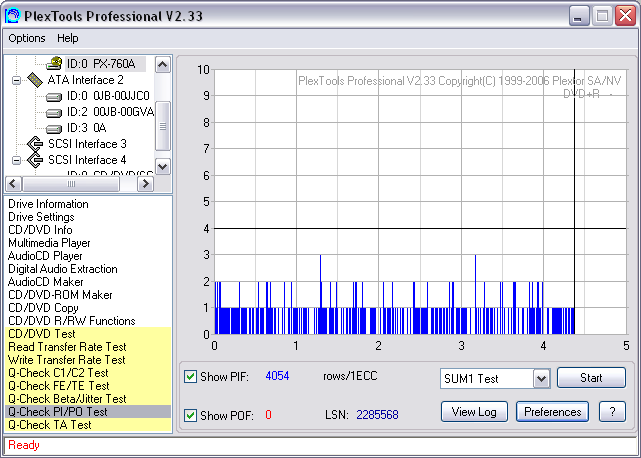Image resolution: width=641 pixels, height=458 pixels.
Task: Open the SUM1 Test dropdown
Action: click(542, 379)
